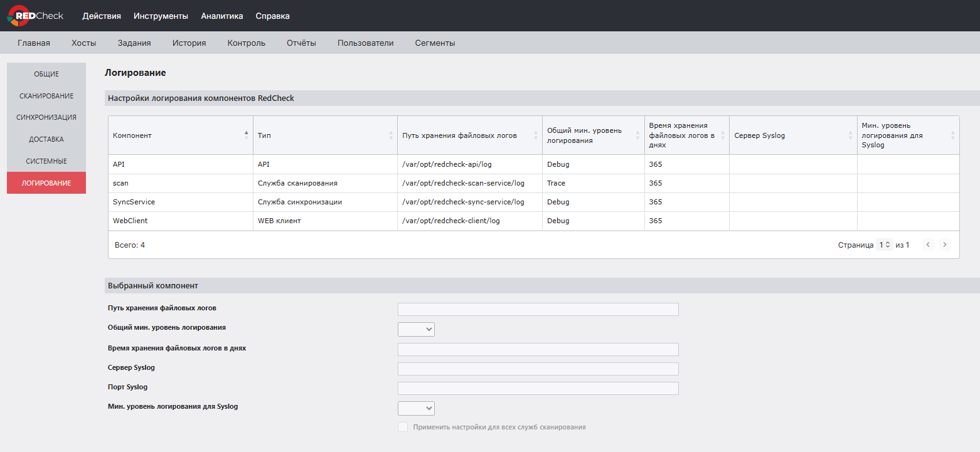The image size is (980, 452).
Task: Open the Действия menu
Action: click(102, 16)
